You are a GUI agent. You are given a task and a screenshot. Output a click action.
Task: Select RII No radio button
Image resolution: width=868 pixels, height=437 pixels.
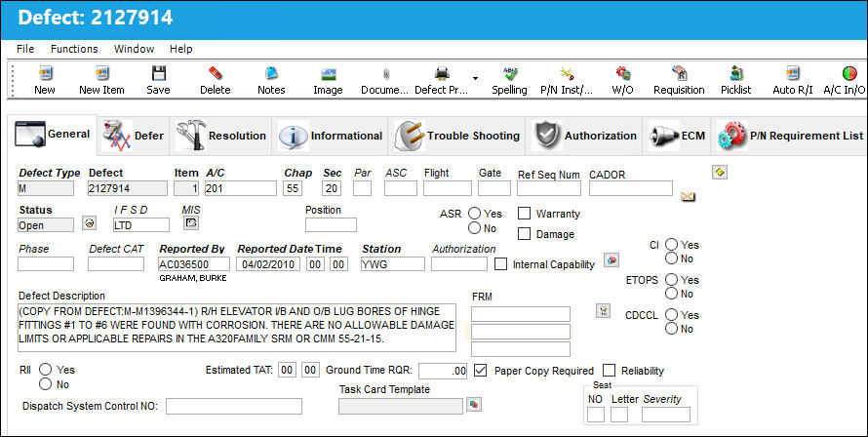pyautogui.click(x=46, y=383)
